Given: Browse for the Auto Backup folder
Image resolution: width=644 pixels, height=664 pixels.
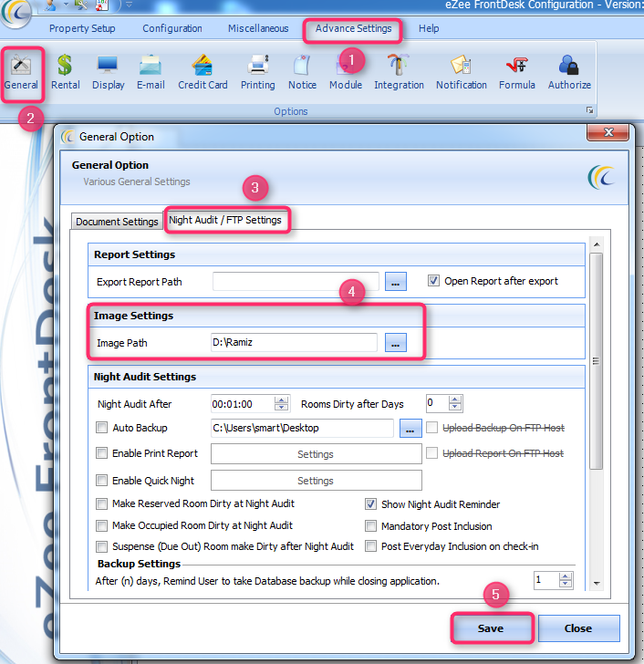Looking at the screenshot, I should pos(410,428).
